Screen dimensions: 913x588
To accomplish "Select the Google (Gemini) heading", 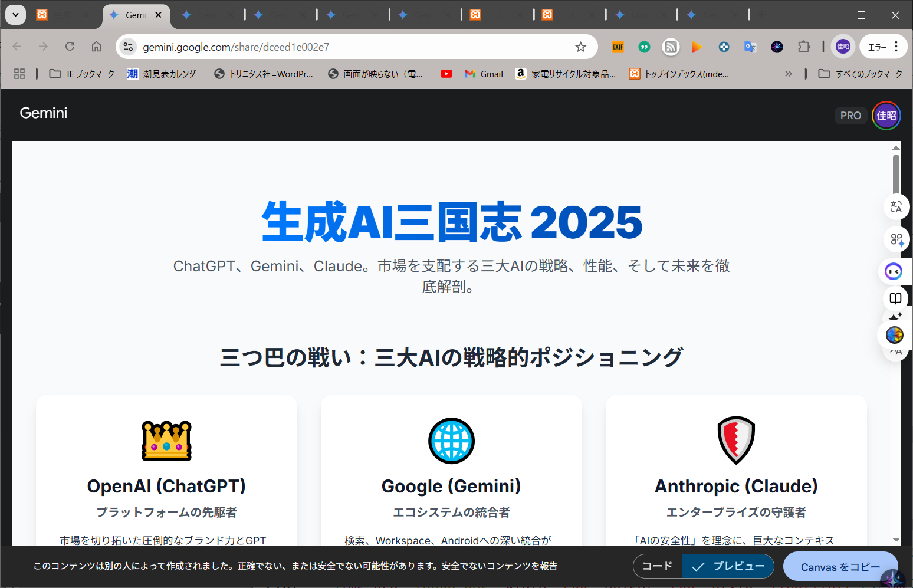I will (x=451, y=486).
